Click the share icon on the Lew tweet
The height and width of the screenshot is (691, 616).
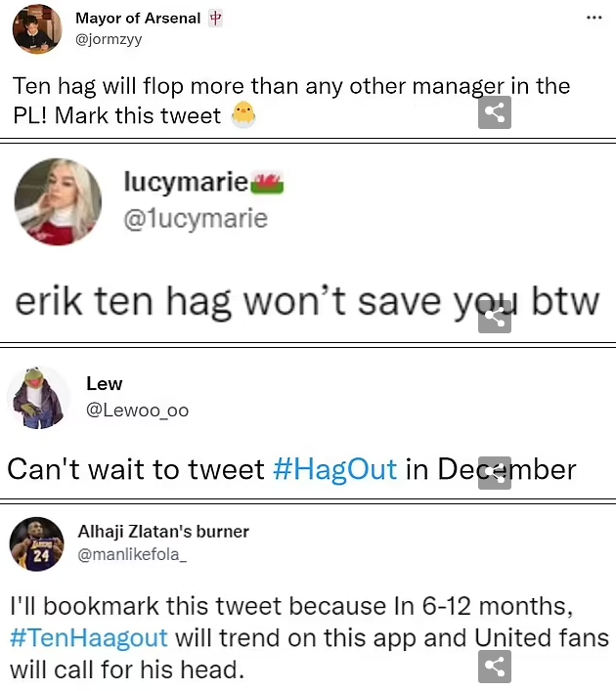[495, 473]
